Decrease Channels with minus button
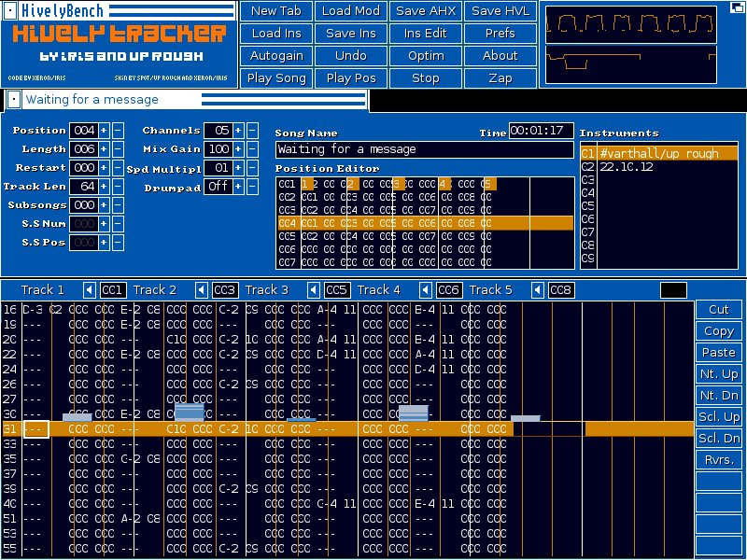 click(253, 130)
